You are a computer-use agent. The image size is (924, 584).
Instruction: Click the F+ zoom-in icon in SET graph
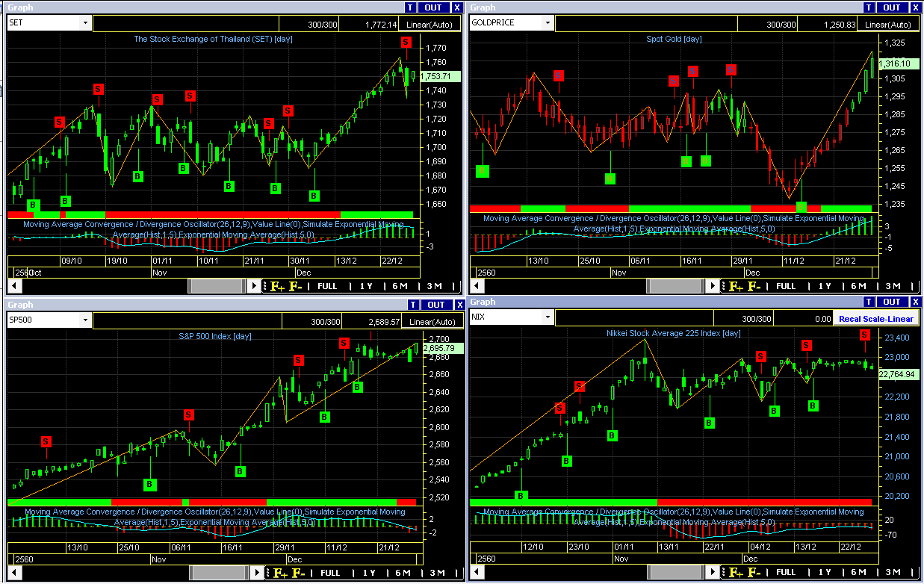click(277, 286)
